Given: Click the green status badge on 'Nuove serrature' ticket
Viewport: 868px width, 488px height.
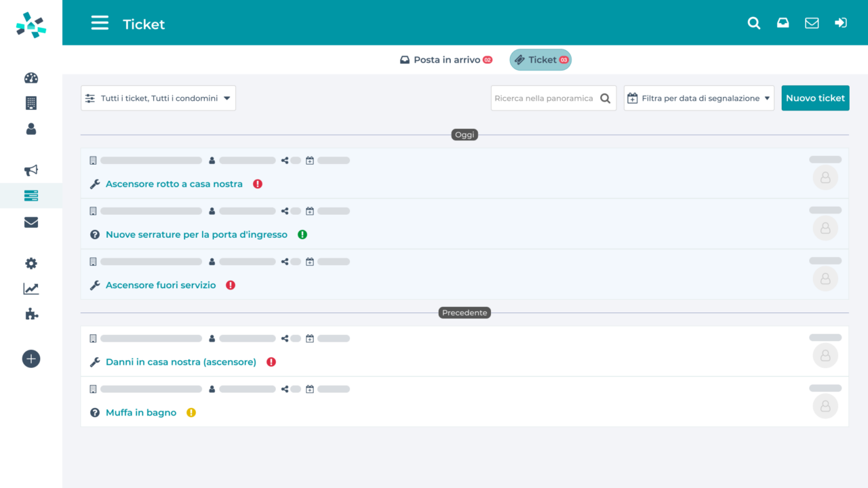Looking at the screenshot, I should click(302, 234).
